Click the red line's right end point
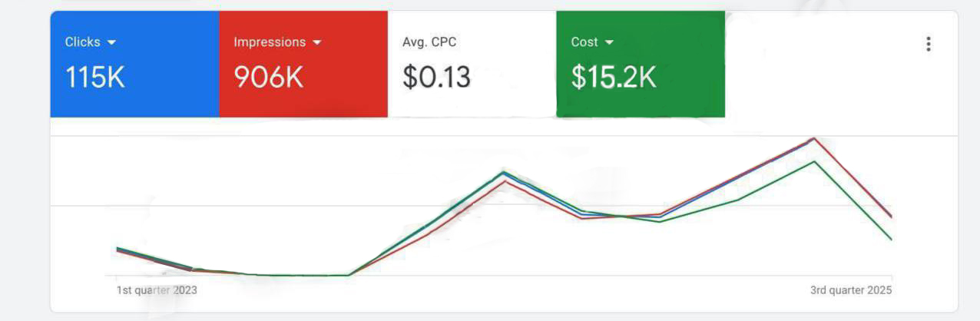Image resolution: width=980 pixels, height=321 pixels. 891,217
